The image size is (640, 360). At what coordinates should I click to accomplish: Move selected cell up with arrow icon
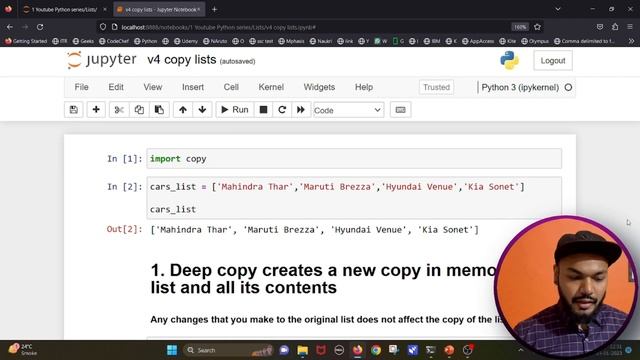click(x=183, y=110)
